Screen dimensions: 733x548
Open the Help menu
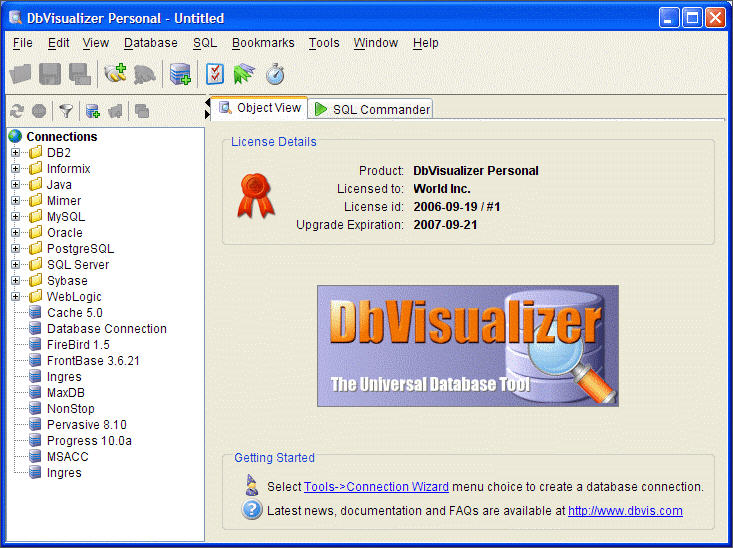pyautogui.click(x=425, y=43)
